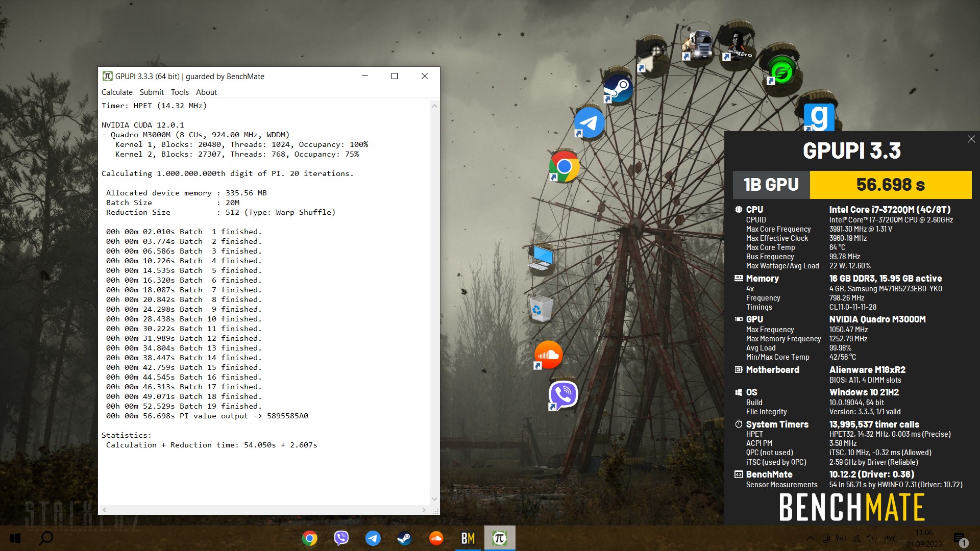Click the 13,995,537 timer calls text
The width and height of the screenshot is (980, 551).
(874, 424)
